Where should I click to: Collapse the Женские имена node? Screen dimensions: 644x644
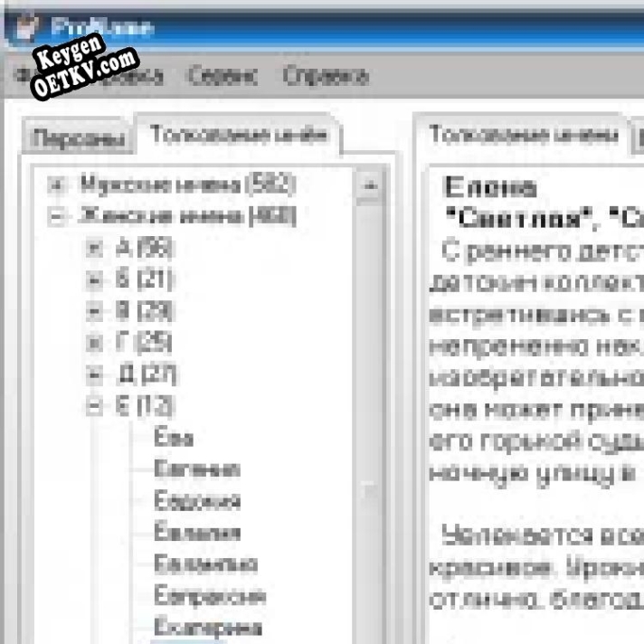56,216
